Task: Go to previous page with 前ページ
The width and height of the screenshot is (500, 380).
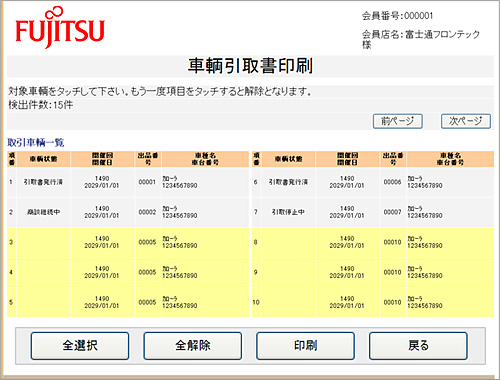Action: click(x=398, y=121)
